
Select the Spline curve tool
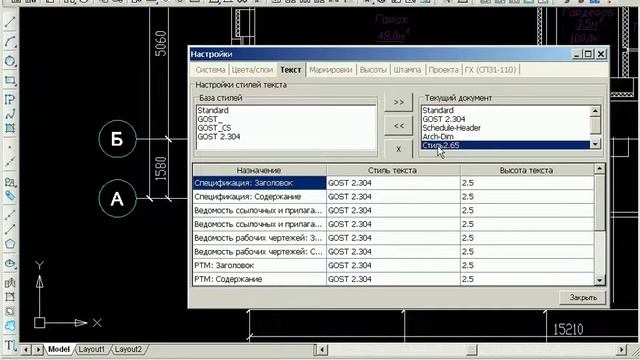pyautogui.click(x=10, y=114)
